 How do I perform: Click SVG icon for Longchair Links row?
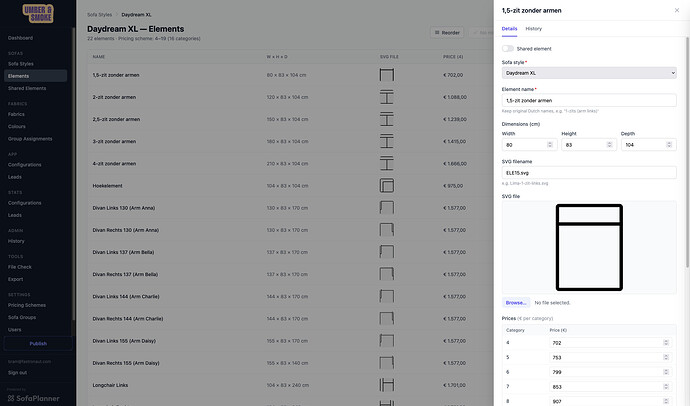click(x=387, y=385)
